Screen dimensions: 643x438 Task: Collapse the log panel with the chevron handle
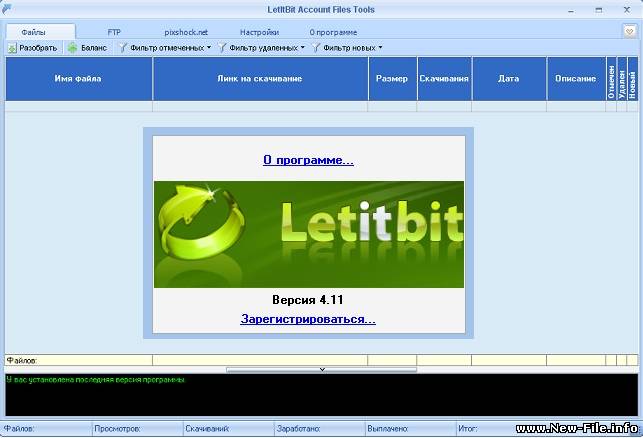322,370
